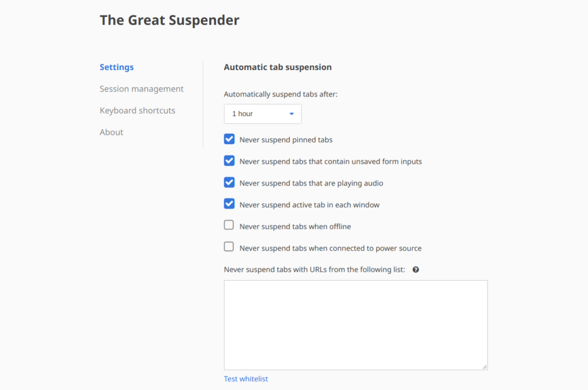Screen dimensions: 588x390
Task: Click the Test whitelist link
Action: pyautogui.click(x=246, y=379)
